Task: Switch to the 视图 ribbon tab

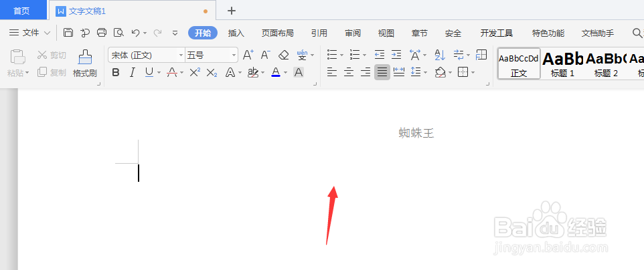Action: 386,33
